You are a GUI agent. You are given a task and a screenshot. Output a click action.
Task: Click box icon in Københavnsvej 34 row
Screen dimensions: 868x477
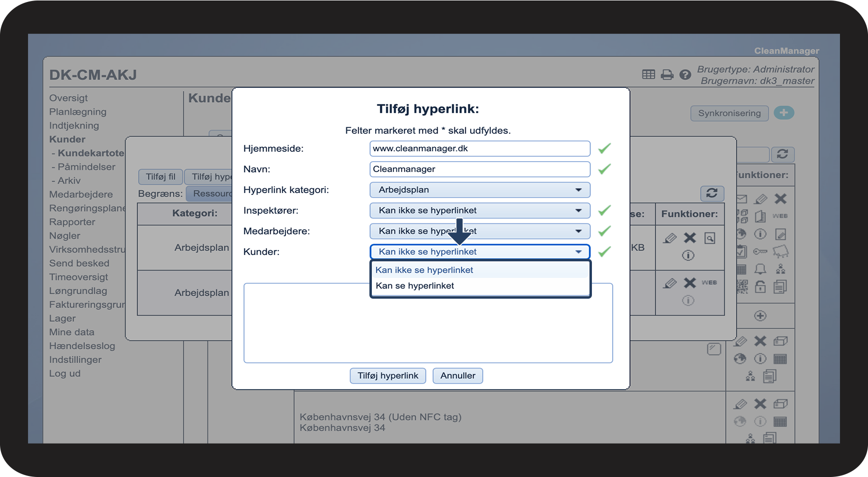coord(781,404)
